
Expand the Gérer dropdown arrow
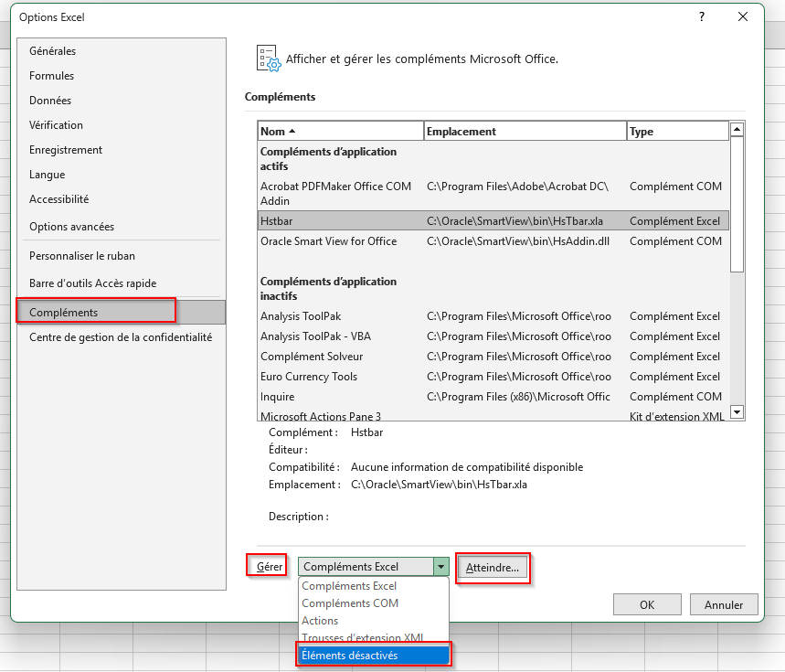pos(441,567)
